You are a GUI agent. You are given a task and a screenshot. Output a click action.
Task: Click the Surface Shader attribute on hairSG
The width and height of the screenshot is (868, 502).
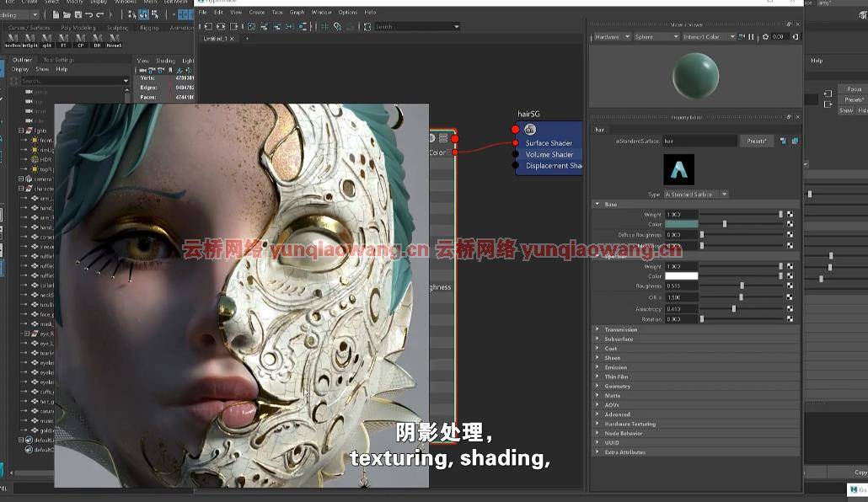coord(548,143)
